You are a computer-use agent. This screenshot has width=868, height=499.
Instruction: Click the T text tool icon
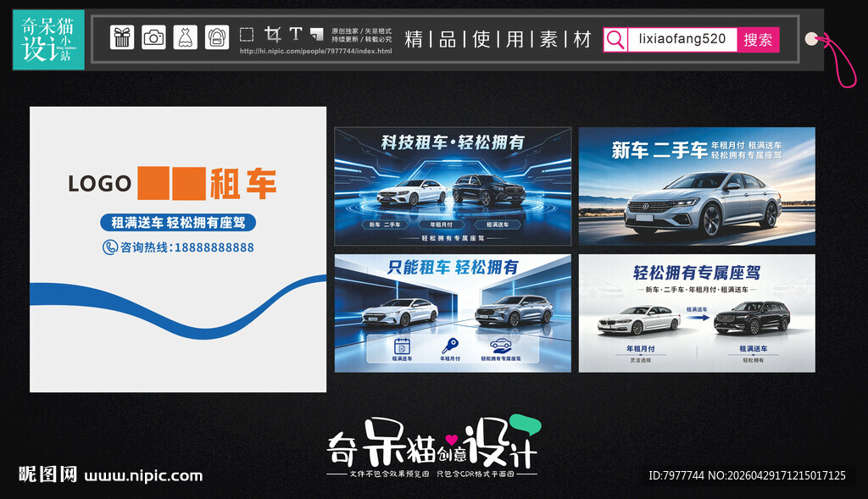[296, 35]
